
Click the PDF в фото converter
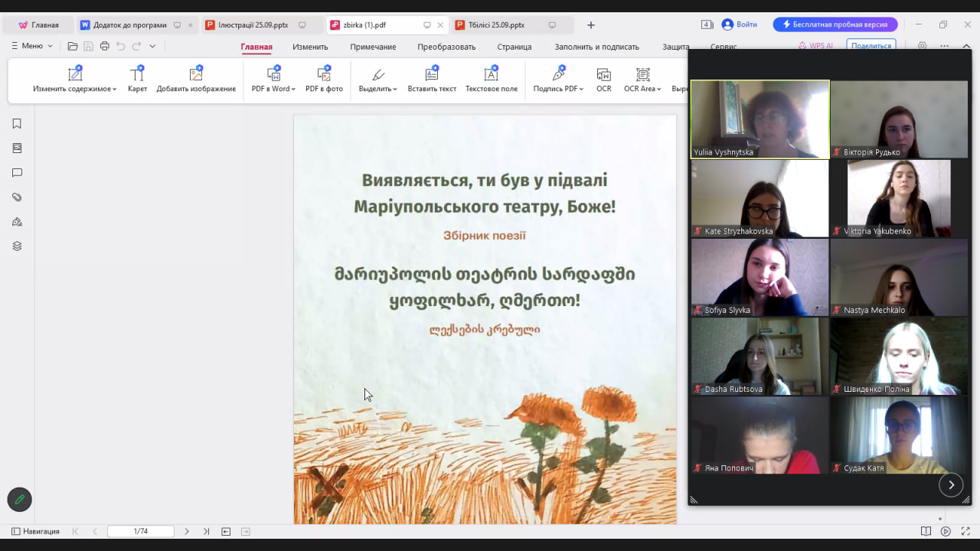pos(324,75)
